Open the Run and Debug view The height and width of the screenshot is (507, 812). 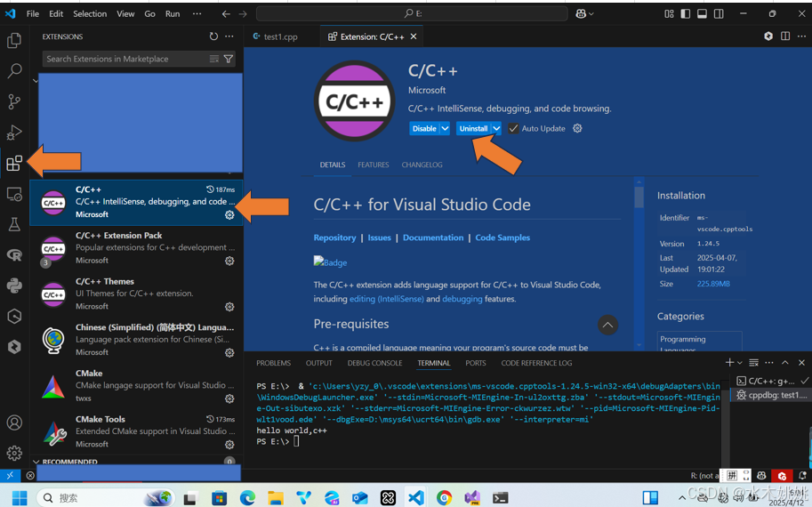tap(14, 132)
